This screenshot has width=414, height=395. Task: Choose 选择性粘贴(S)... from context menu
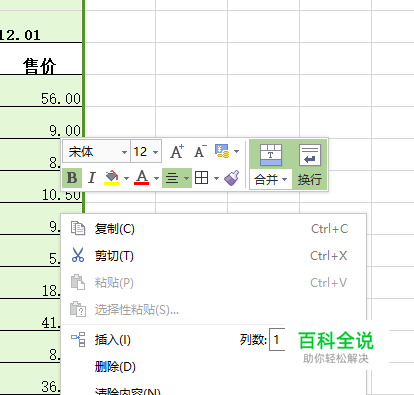point(213,310)
